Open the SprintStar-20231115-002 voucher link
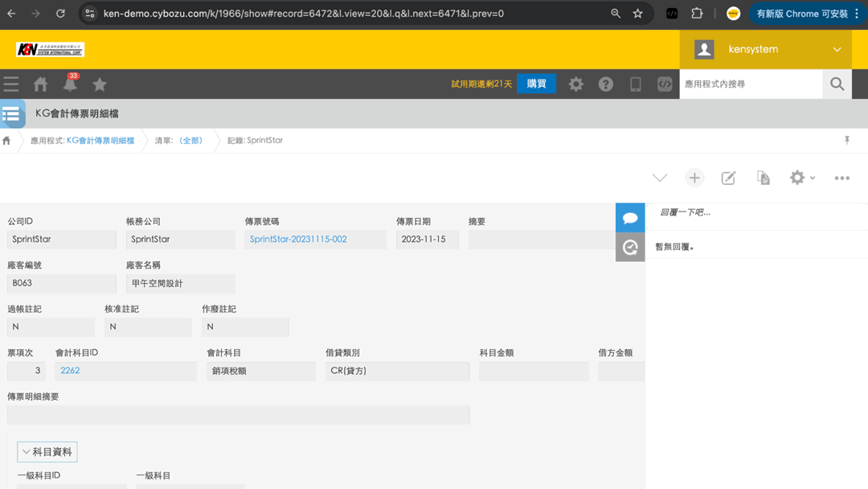Viewport: 868px width, 489px height. point(298,239)
